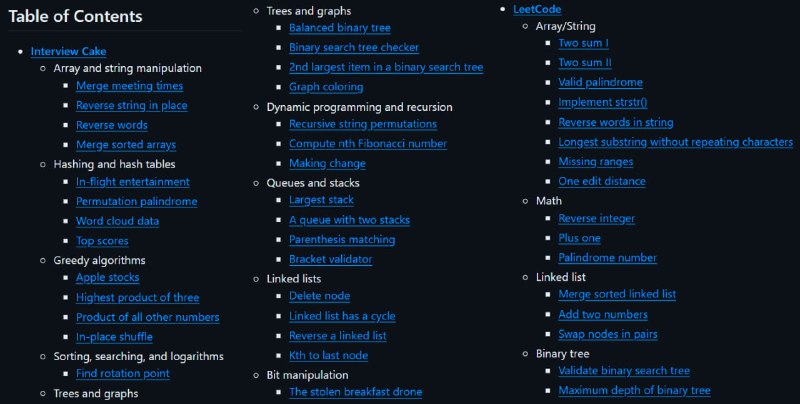Open Recursive string permutations link
The image size is (800, 404).
pyautogui.click(x=363, y=124)
